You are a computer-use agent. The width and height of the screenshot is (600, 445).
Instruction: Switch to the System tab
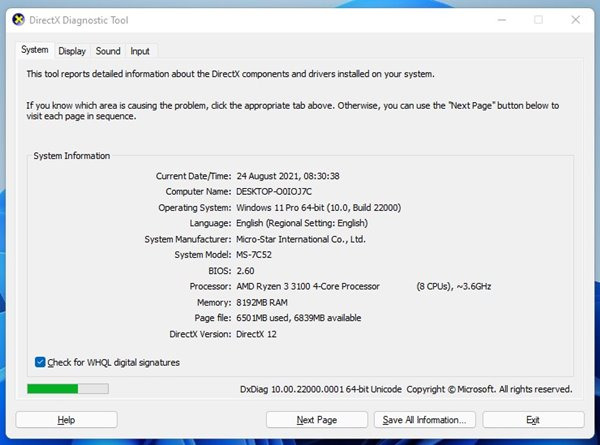[35, 50]
